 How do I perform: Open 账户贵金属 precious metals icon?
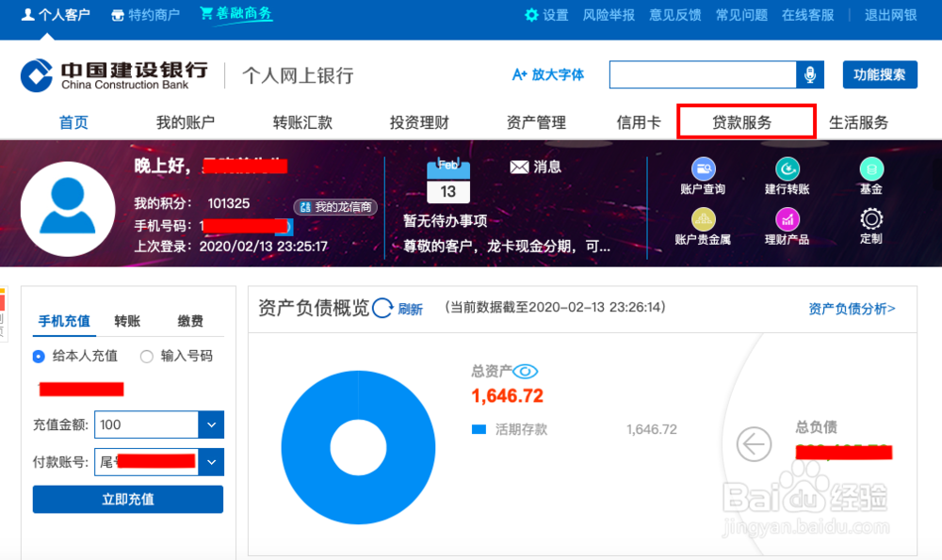point(703,219)
